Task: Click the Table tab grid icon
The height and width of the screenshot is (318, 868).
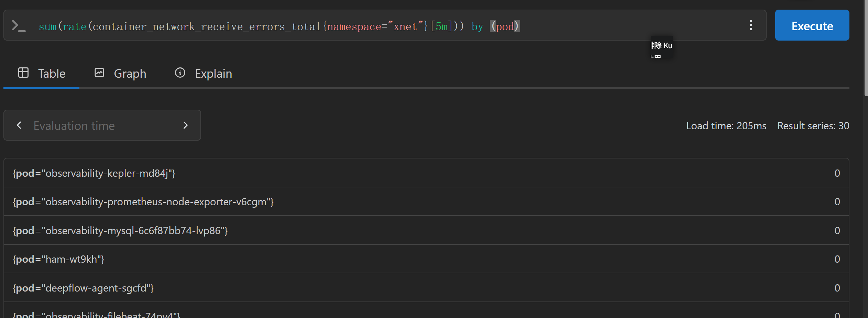Action: pyautogui.click(x=23, y=73)
